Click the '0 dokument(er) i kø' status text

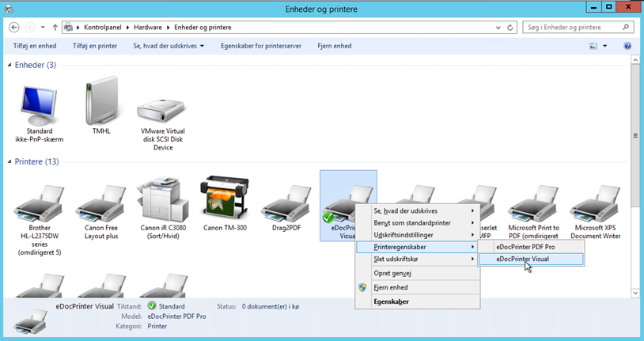[x=271, y=306]
